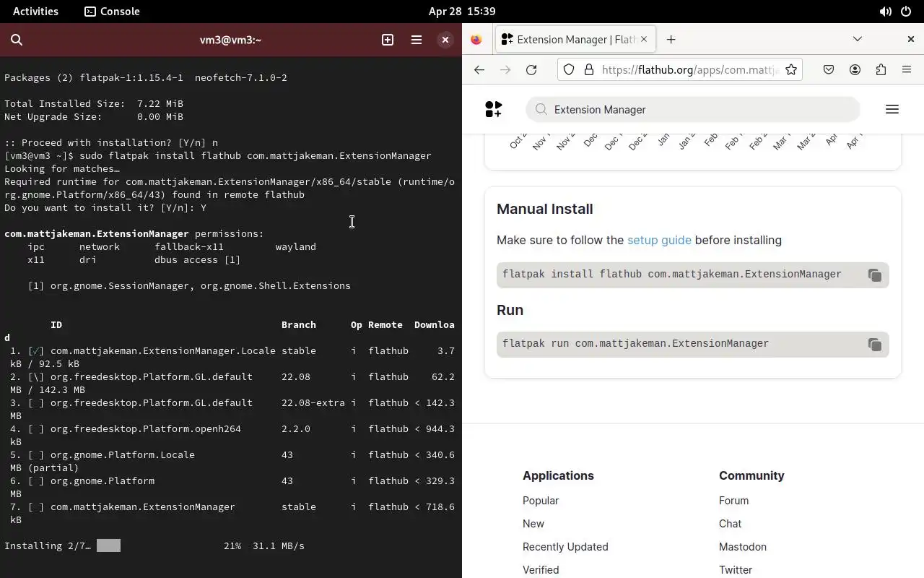Click the magnifier icon in Flathub search
This screenshot has width=924, height=578.
pyautogui.click(x=541, y=109)
